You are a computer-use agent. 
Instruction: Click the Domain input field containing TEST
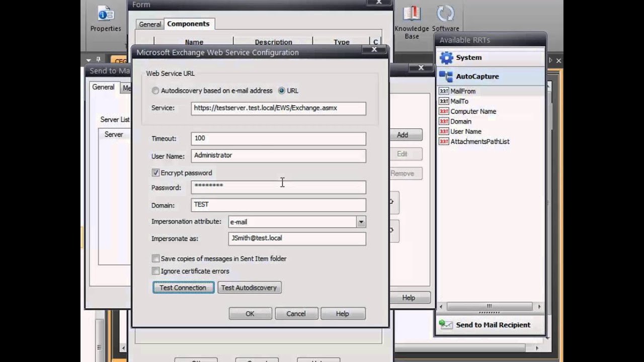pos(278,205)
